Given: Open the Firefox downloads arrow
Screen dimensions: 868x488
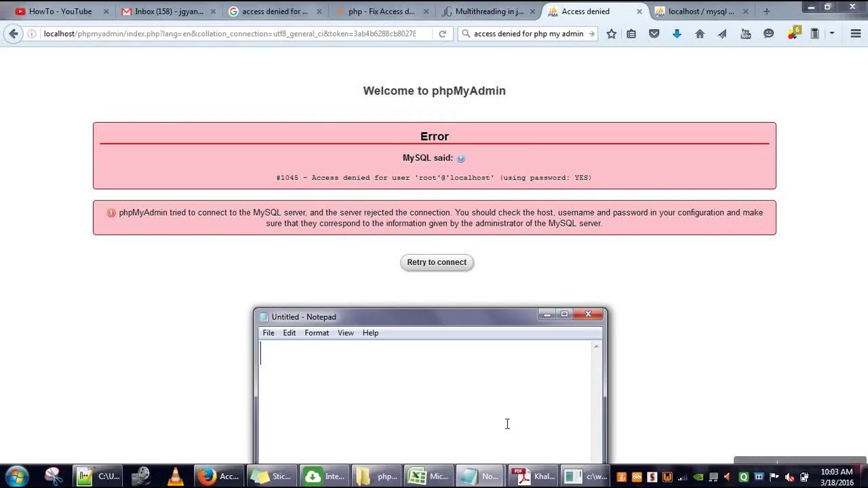Looking at the screenshot, I should coord(677,34).
